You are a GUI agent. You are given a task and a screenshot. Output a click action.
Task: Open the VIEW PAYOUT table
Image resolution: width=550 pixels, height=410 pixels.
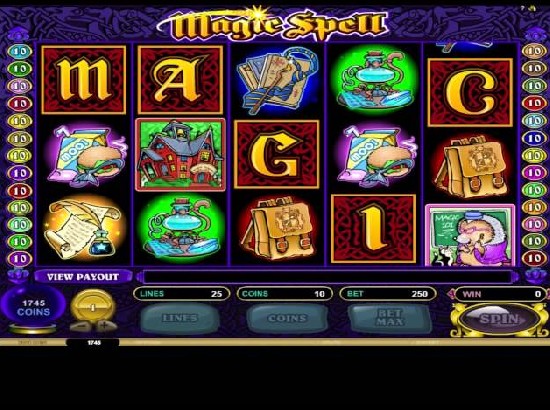tap(83, 277)
